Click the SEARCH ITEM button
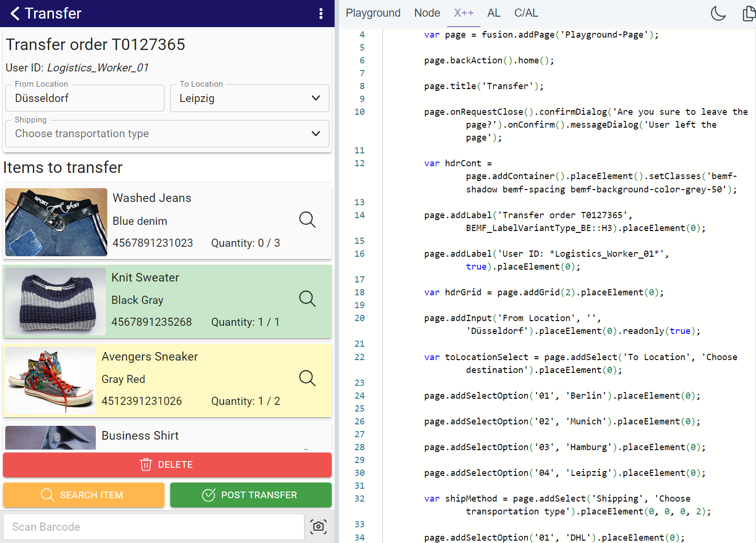The width and height of the screenshot is (756, 543). pyautogui.click(x=83, y=495)
